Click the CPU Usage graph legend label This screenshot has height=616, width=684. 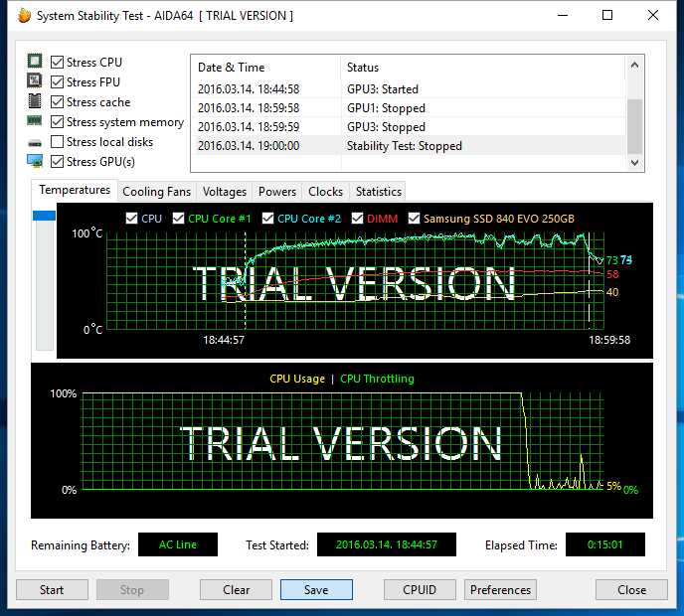click(297, 379)
